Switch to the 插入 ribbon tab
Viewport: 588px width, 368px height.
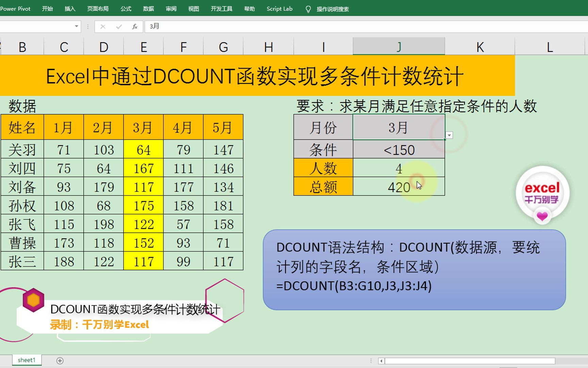tap(70, 9)
